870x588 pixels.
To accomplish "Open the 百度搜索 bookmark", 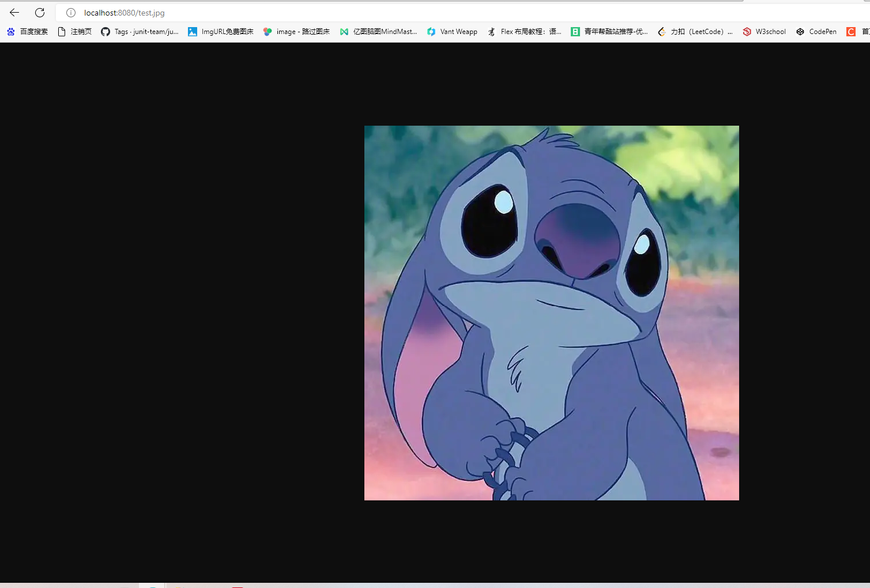I will pos(27,32).
